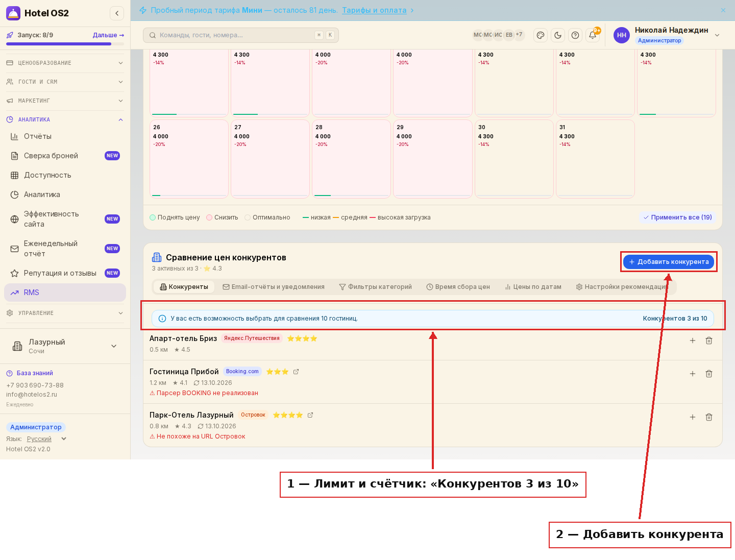735x560 pixels.
Task: Open notifications bell icon
Action: pyautogui.click(x=593, y=35)
